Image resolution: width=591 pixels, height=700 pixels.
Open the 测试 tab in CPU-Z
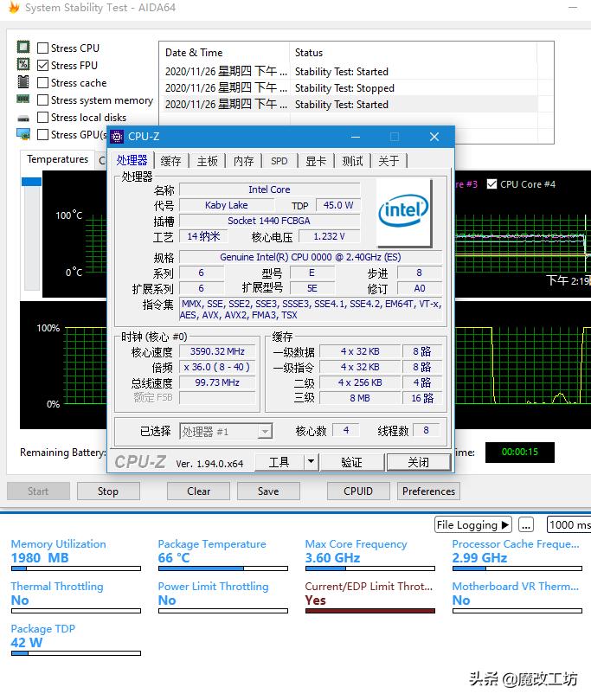click(353, 161)
